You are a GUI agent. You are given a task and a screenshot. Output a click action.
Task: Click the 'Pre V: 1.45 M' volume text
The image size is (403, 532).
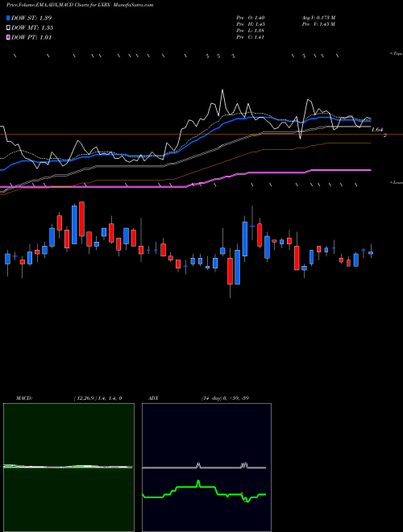[318, 24]
